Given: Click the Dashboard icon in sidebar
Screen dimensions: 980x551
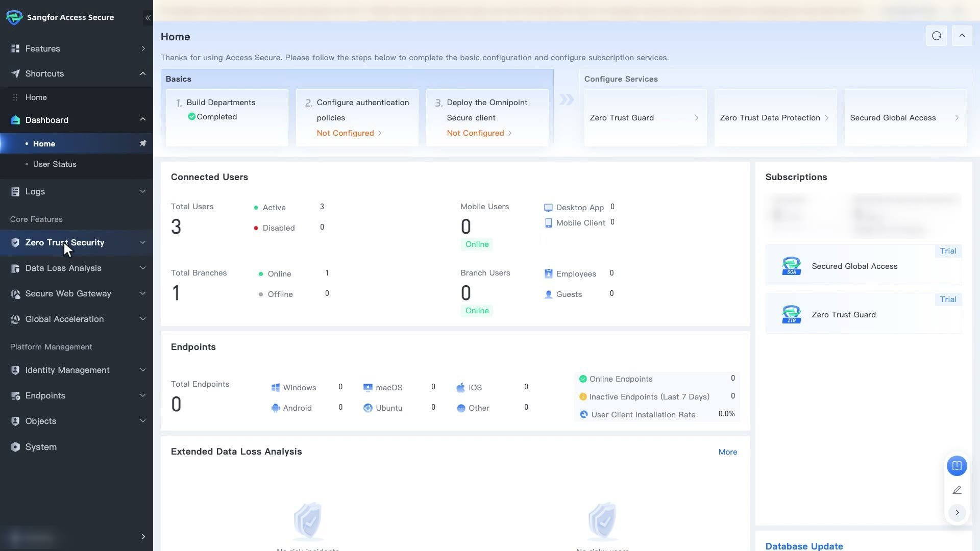Looking at the screenshot, I should coord(15,120).
